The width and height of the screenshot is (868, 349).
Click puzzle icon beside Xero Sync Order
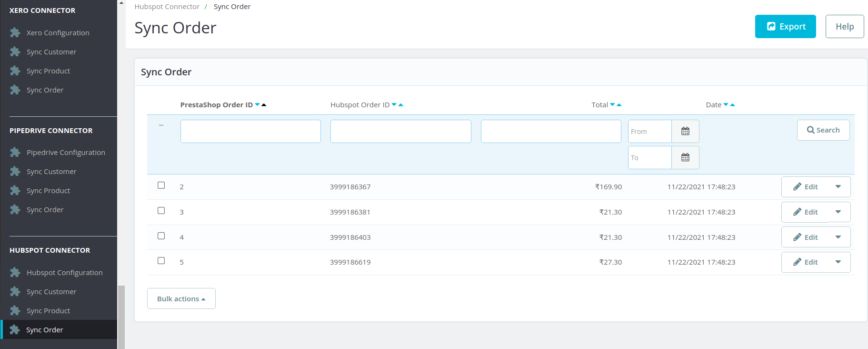[x=15, y=90]
